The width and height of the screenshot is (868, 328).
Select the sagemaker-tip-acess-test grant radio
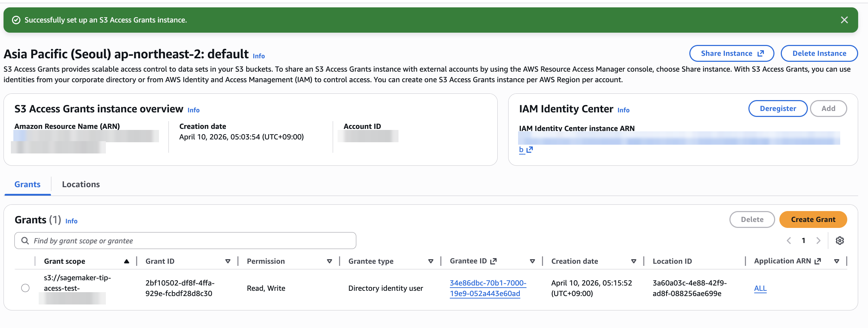25,288
